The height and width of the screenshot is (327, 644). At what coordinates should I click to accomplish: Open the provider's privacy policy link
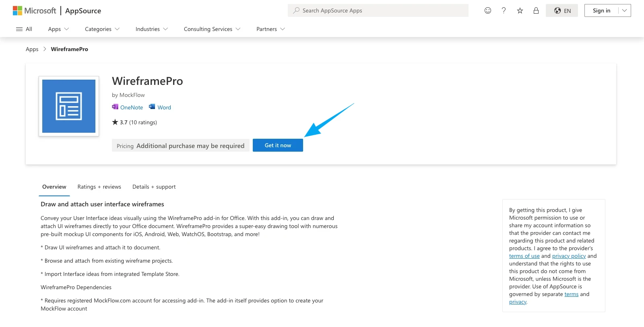569,256
